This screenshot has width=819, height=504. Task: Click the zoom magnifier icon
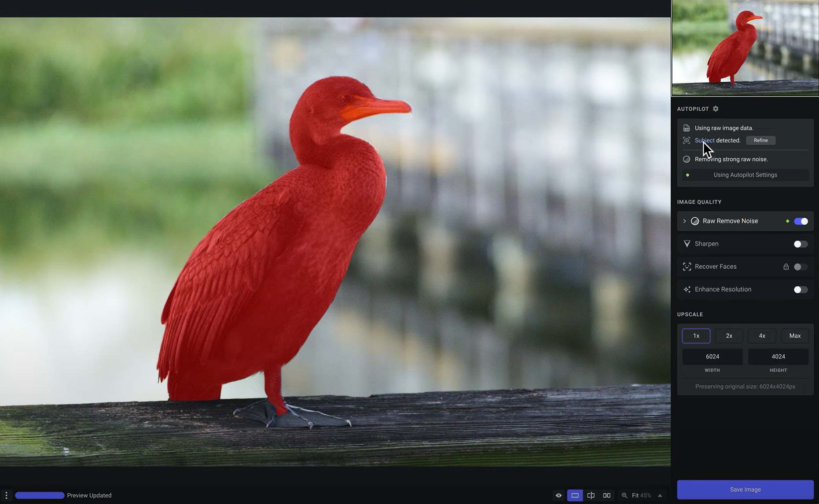click(624, 495)
